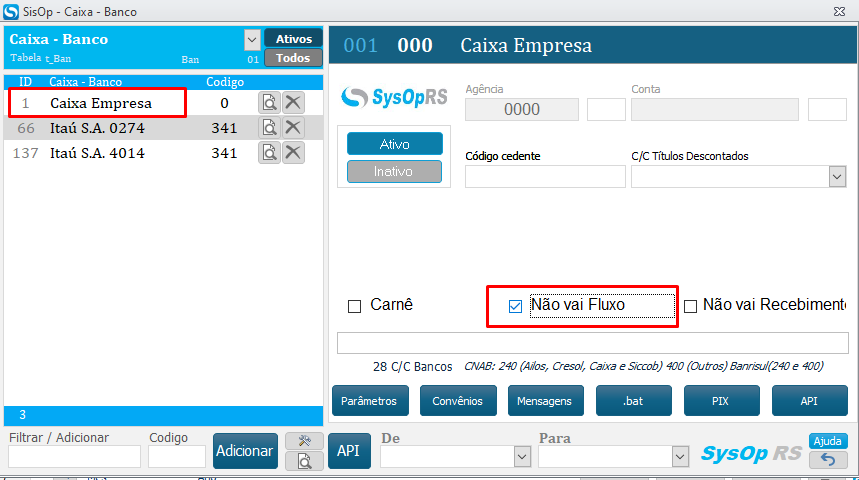Open the Para dropdown list
Image resolution: width=859 pixels, height=480 pixels.
click(679, 456)
